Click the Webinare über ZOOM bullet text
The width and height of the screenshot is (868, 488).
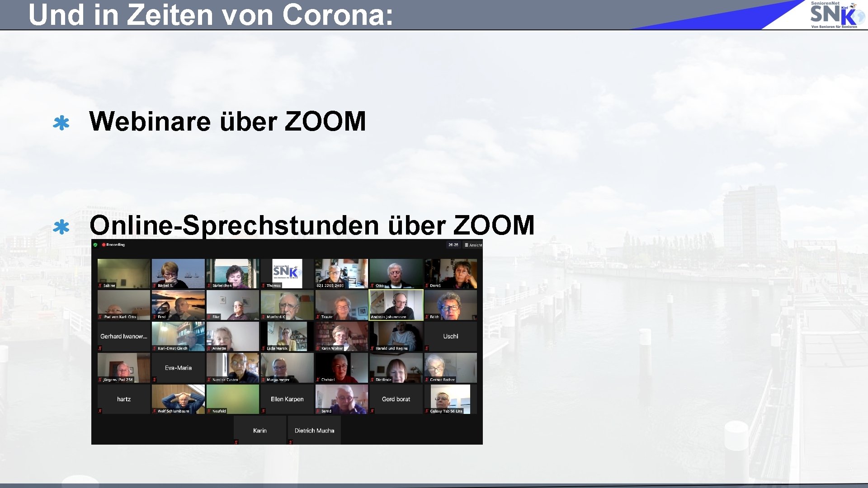pyautogui.click(x=227, y=121)
